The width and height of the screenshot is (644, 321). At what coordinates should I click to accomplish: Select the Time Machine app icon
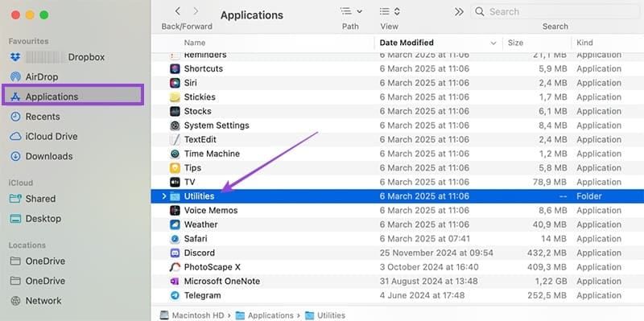click(x=175, y=154)
